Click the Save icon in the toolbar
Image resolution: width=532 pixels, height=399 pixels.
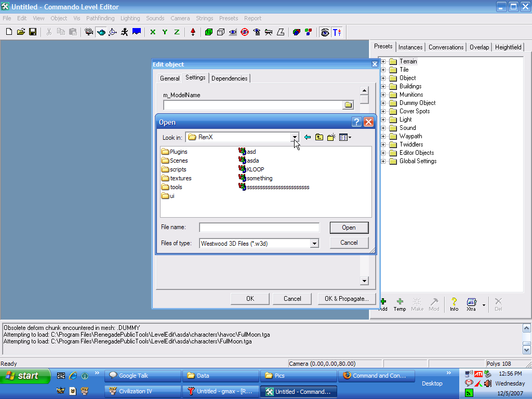[33, 32]
